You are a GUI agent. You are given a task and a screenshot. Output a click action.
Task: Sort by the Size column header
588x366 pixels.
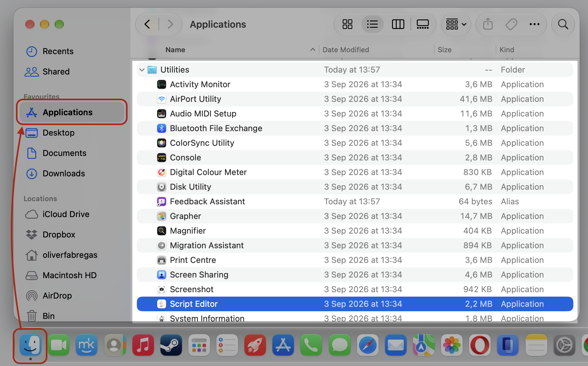click(x=444, y=50)
